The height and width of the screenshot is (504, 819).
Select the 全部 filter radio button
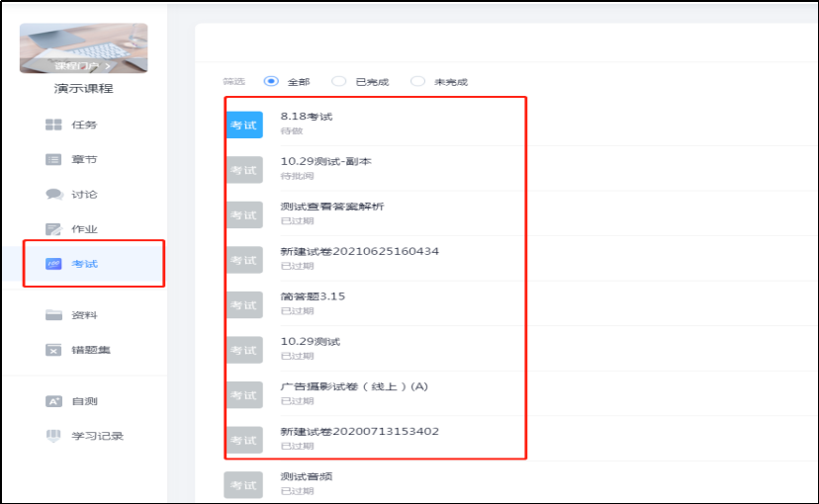270,82
